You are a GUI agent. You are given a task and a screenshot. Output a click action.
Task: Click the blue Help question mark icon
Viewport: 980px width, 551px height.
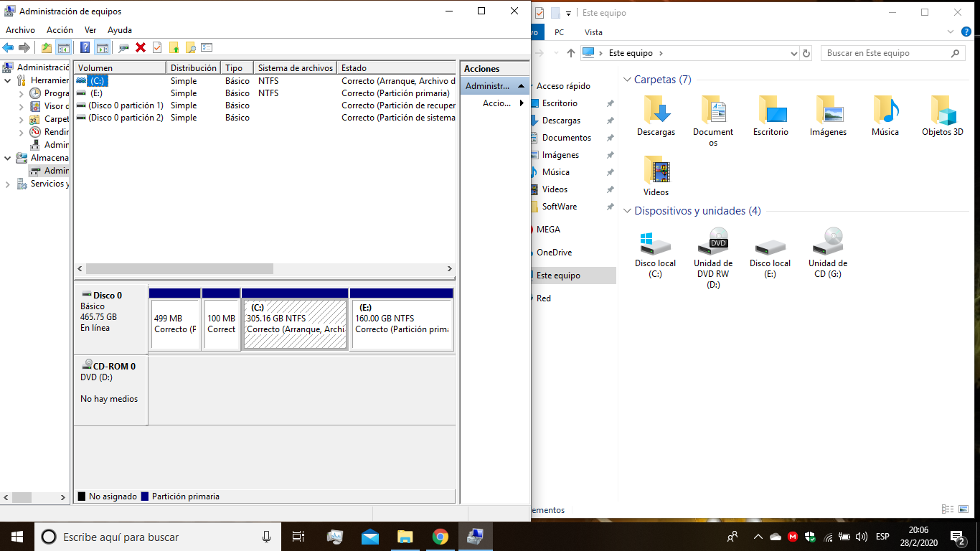click(85, 47)
